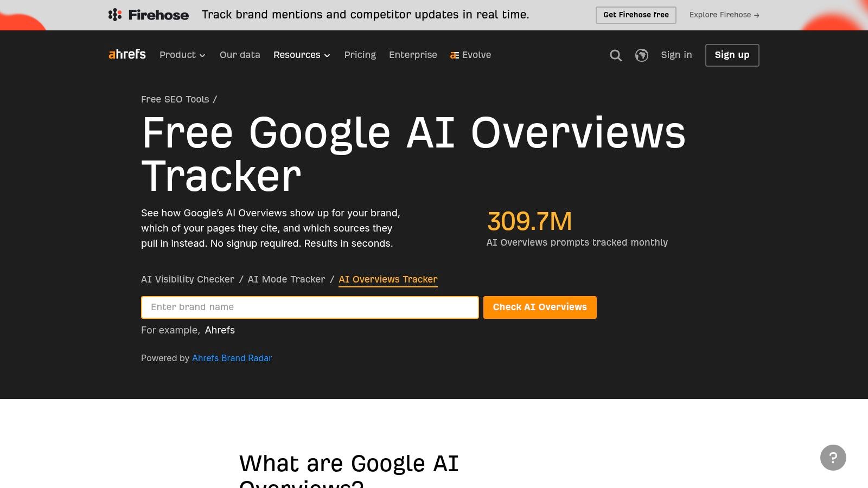The width and height of the screenshot is (868, 488).
Task: Click the Firehose logo in banner
Action: (x=149, y=15)
